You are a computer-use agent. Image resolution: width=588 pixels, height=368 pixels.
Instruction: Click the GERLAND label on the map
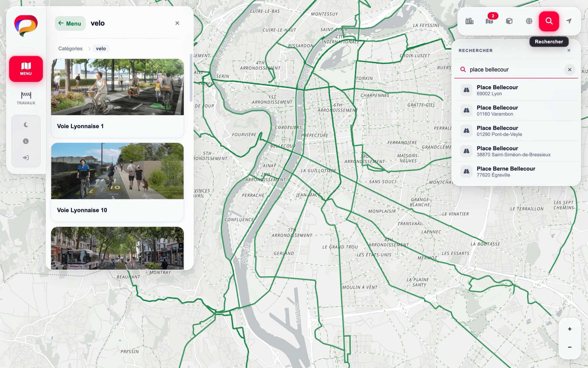click(x=284, y=253)
